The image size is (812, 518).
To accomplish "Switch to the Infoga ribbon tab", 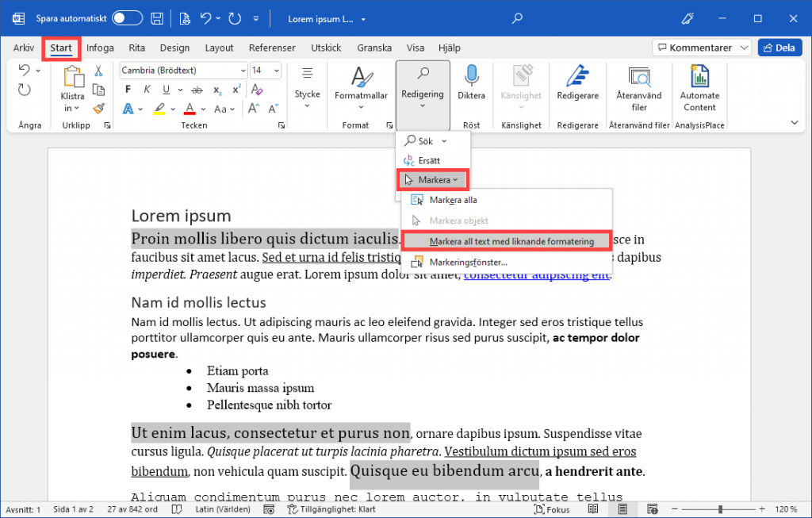I will pyautogui.click(x=100, y=48).
